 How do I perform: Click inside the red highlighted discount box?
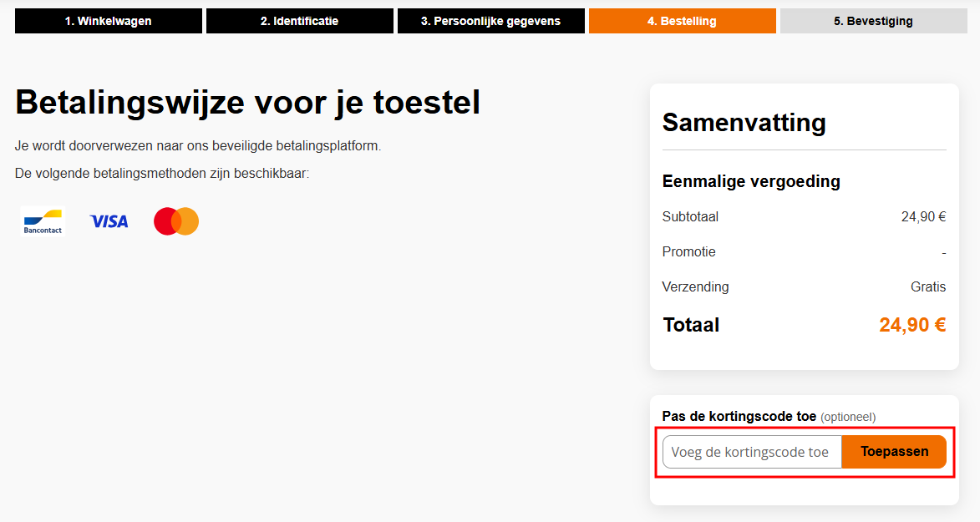click(805, 451)
